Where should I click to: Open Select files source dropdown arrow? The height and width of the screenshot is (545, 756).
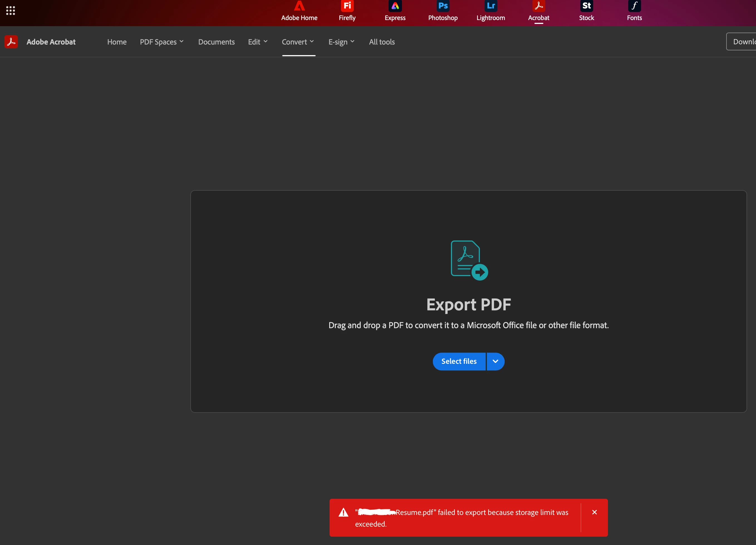pos(495,361)
